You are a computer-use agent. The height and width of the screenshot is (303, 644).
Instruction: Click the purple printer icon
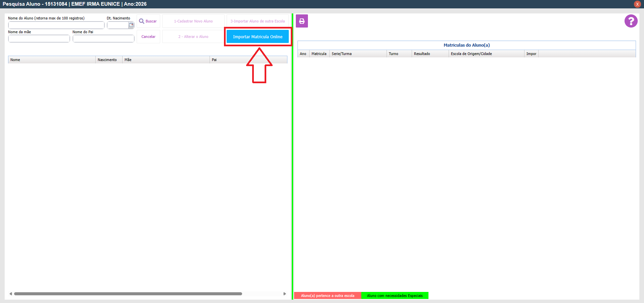coord(302,21)
